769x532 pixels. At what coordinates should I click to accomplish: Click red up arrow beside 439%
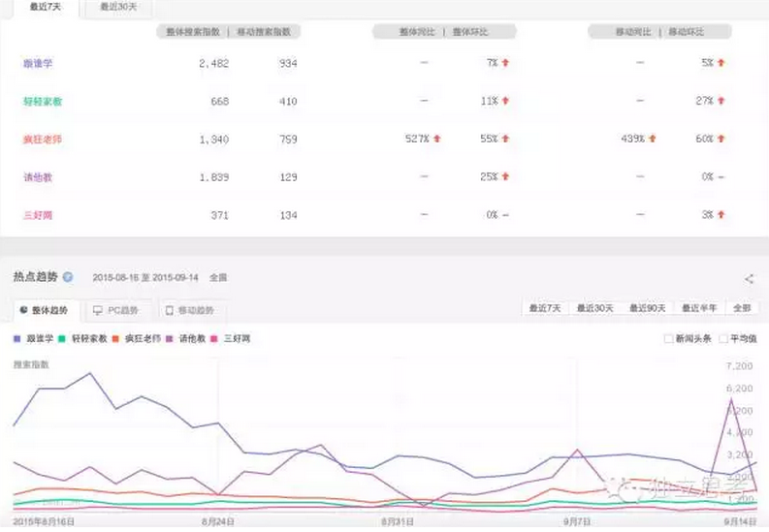tap(653, 139)
